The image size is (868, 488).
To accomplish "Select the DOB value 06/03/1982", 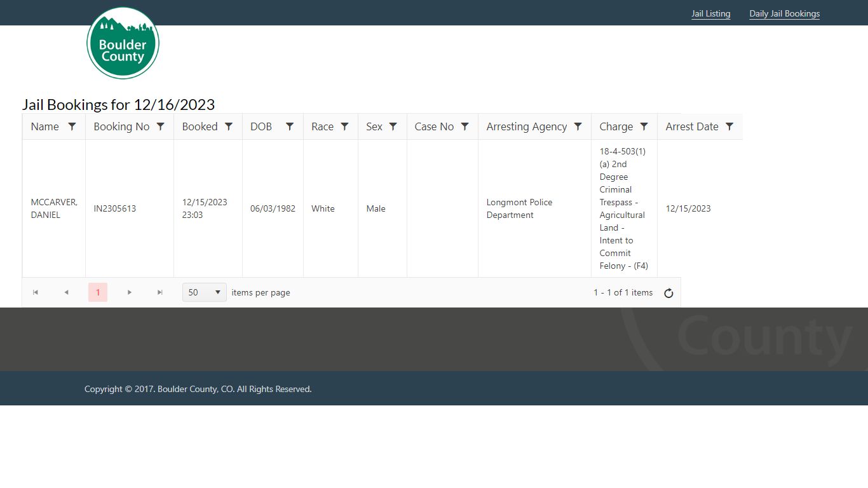I will (x=273, y=208).
